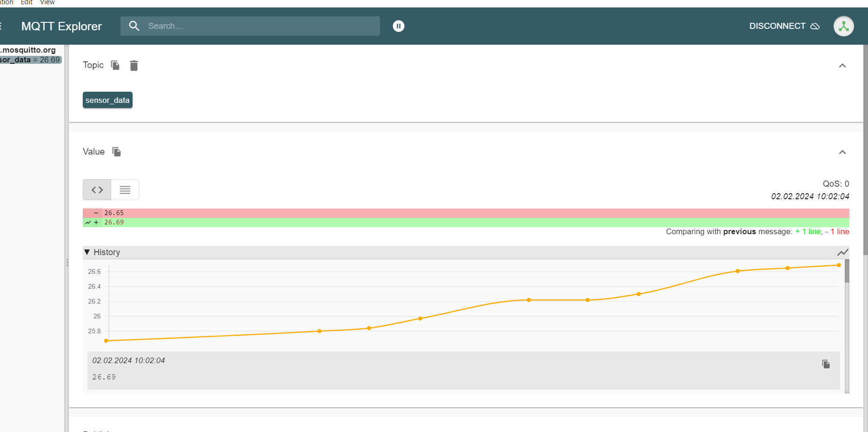Collapse the History section triangle

click(x=87, y=252)
